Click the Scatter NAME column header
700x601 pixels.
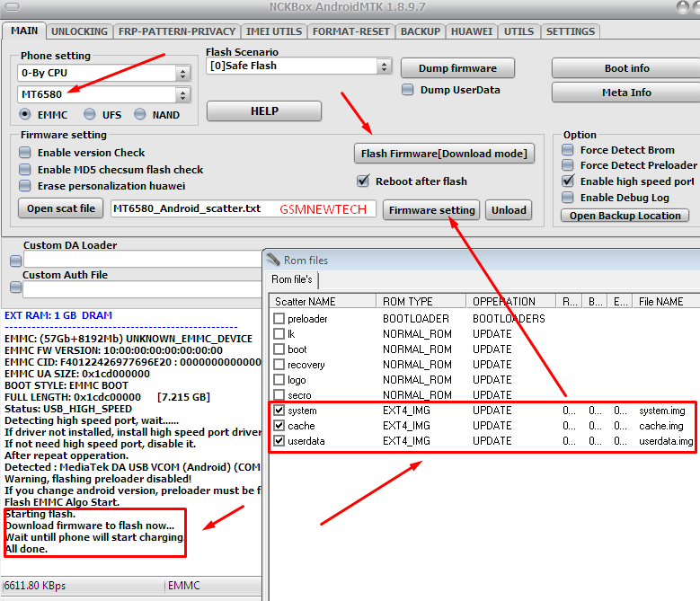click(323, 302)
